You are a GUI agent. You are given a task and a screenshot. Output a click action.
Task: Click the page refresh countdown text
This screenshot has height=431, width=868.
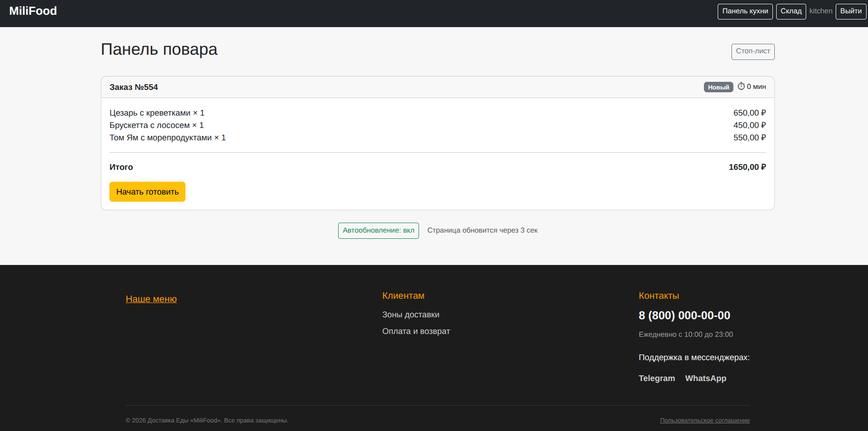coord(482,230)
